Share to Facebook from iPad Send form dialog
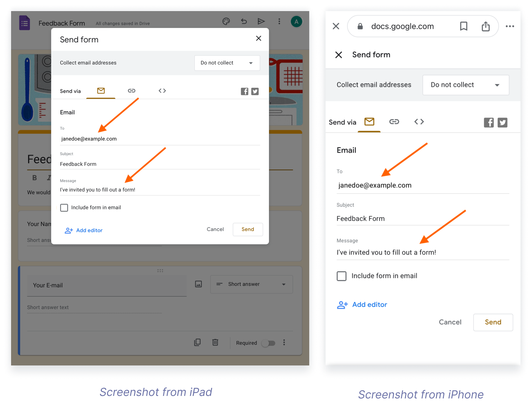This screenshot has height=412, width=532. pyautogui.click(x=244, y=91)
